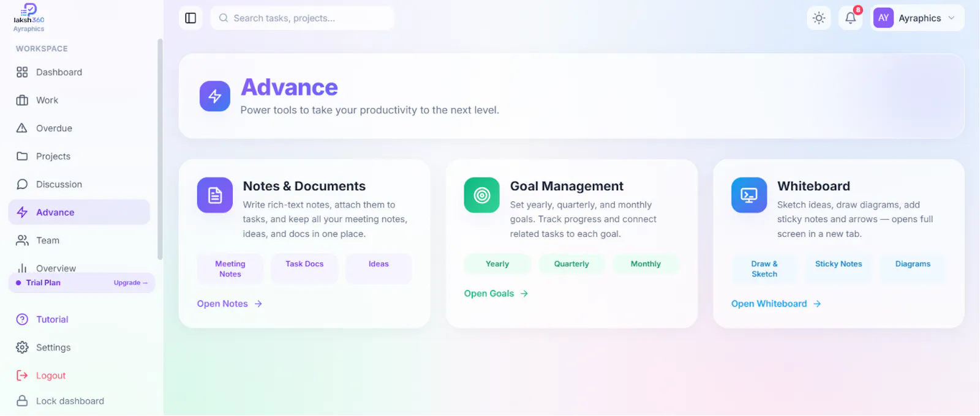Click the Meeting Notes tag
This screenshot has height=416, width=980.
[x=230, y=269]
